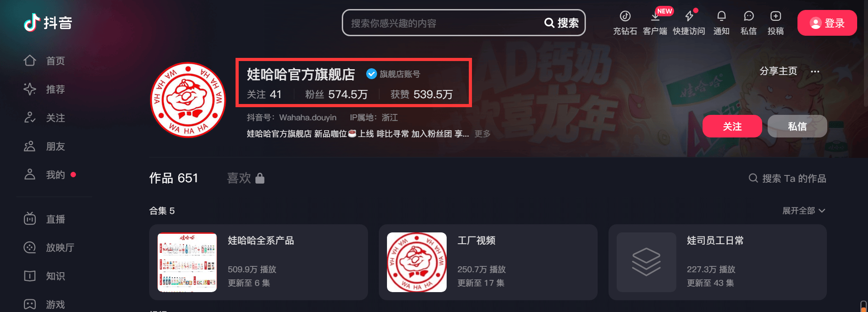Open the 通知 bell icon

(722, 17)
